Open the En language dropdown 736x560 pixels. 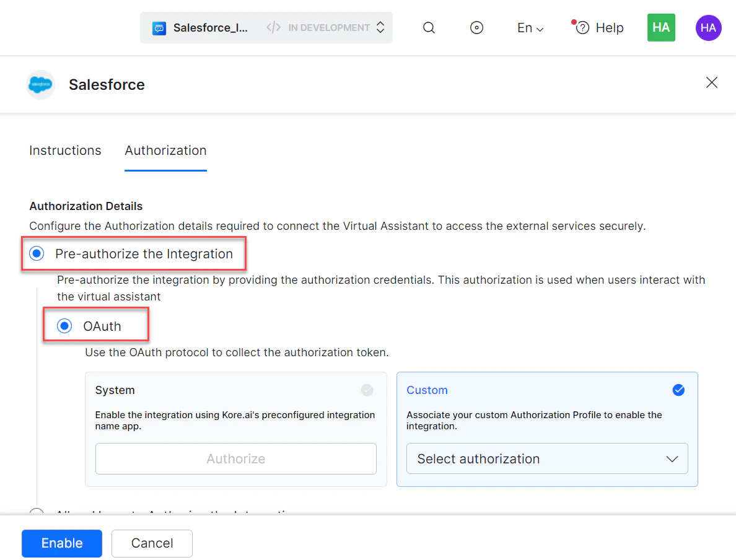pyautogui.click(x=529, y=28)
